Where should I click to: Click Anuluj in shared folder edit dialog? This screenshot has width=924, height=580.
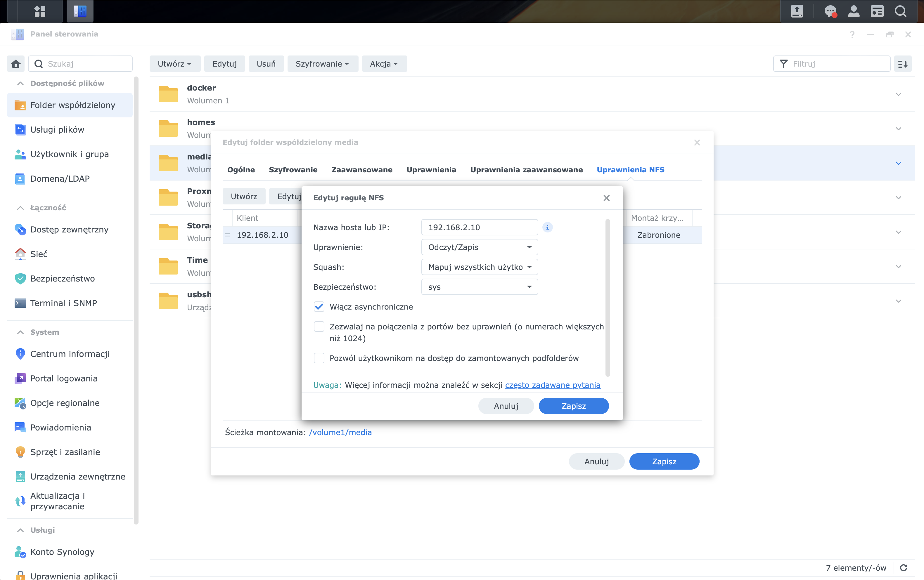[597, 461]
